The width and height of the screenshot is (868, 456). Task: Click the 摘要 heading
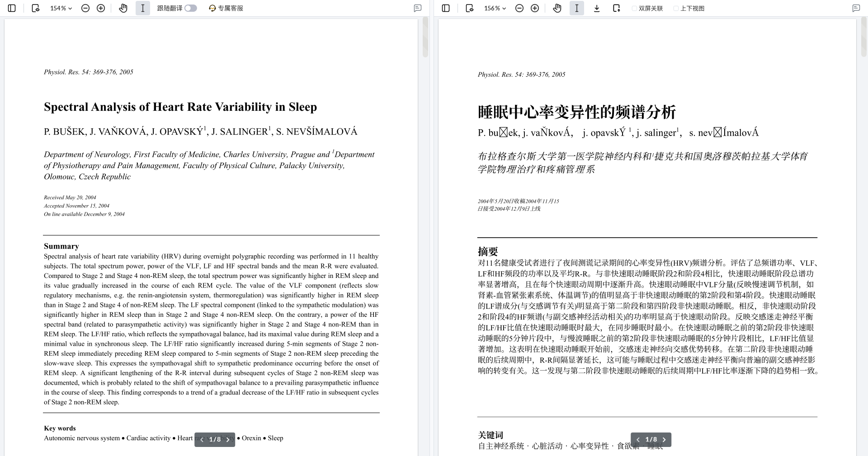coord(488,251)
